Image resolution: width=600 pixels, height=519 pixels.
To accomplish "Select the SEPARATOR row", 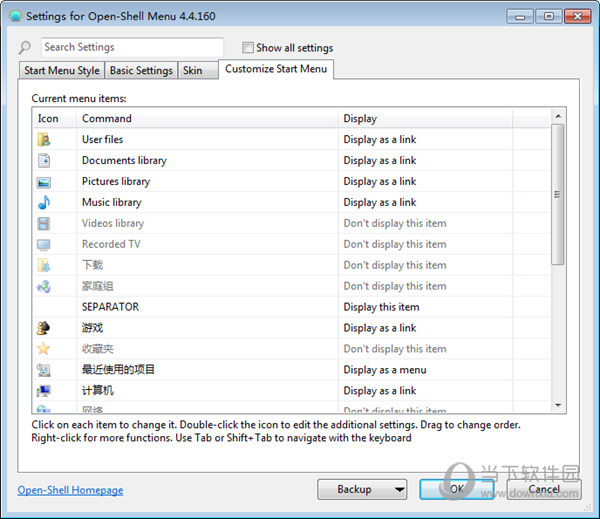I will [292, 307].
